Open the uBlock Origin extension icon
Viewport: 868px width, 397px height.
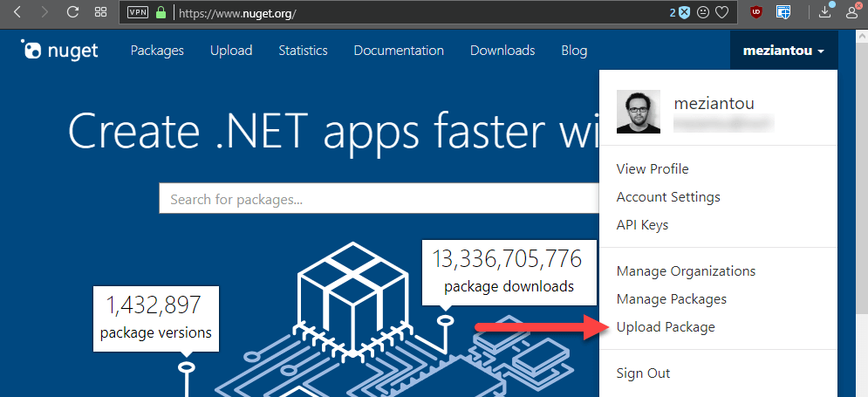coord(755,13)
